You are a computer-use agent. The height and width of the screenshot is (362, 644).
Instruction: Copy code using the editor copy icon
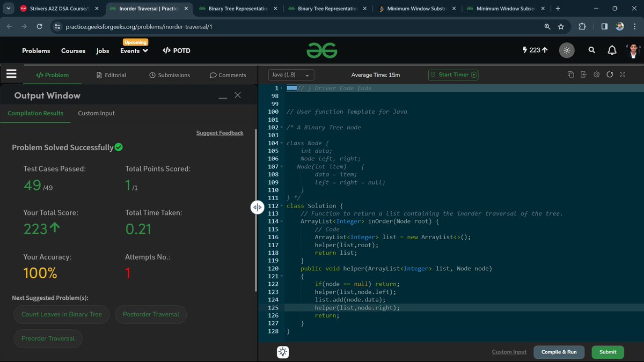(570, 75)
